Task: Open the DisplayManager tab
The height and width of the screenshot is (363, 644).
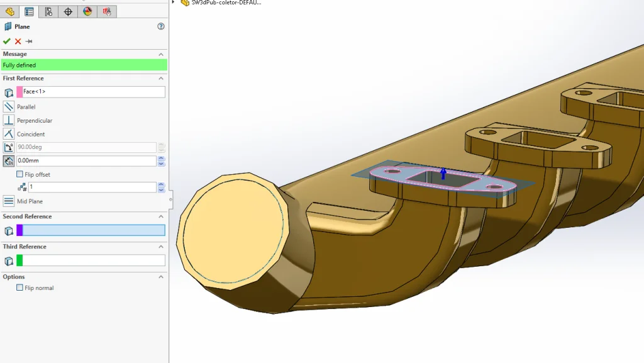Action: pyautogui.click(x=88, y=11)
